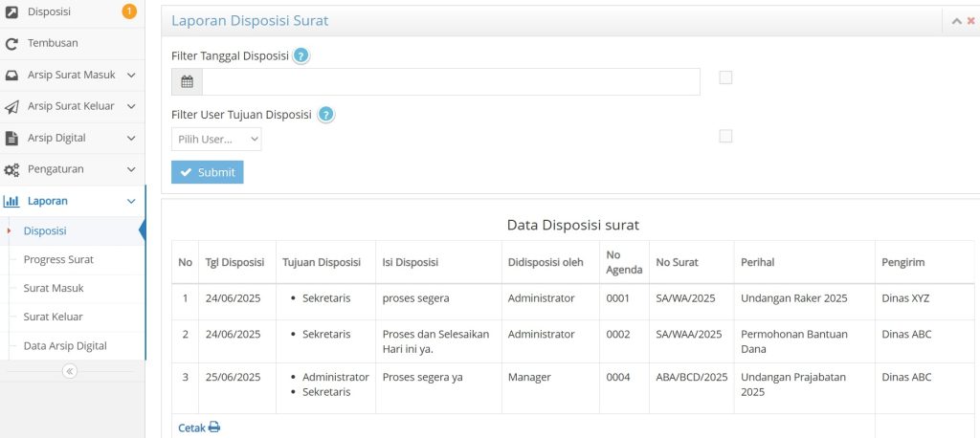
Task: Expand Pengaturan chevron
Action: coord(130,169)
